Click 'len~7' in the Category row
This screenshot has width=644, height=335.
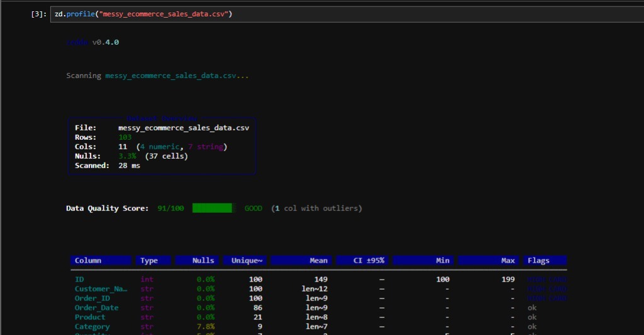317,327
